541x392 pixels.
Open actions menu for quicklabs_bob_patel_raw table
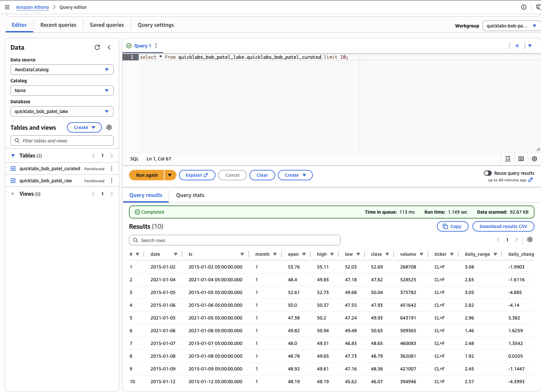[x=112, y=181]
